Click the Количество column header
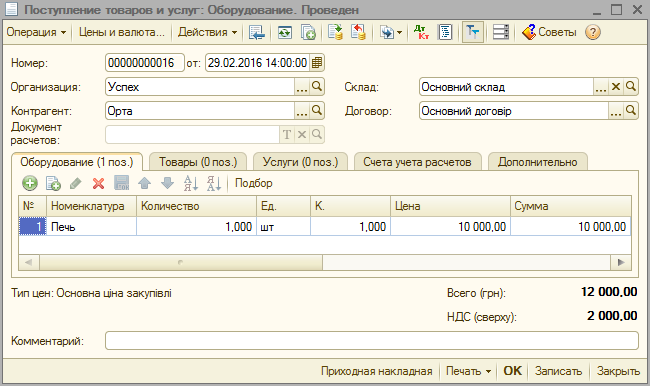This screenshot has height=386, width=650. (x=196, y=206)
